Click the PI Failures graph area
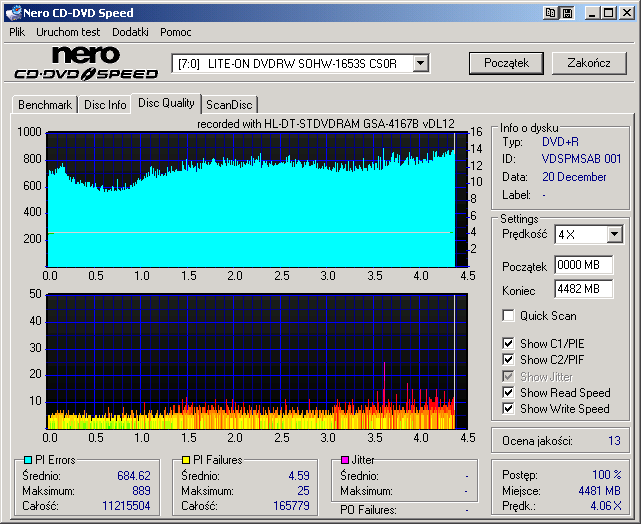 pyautogui.click(x=257, y=361)
